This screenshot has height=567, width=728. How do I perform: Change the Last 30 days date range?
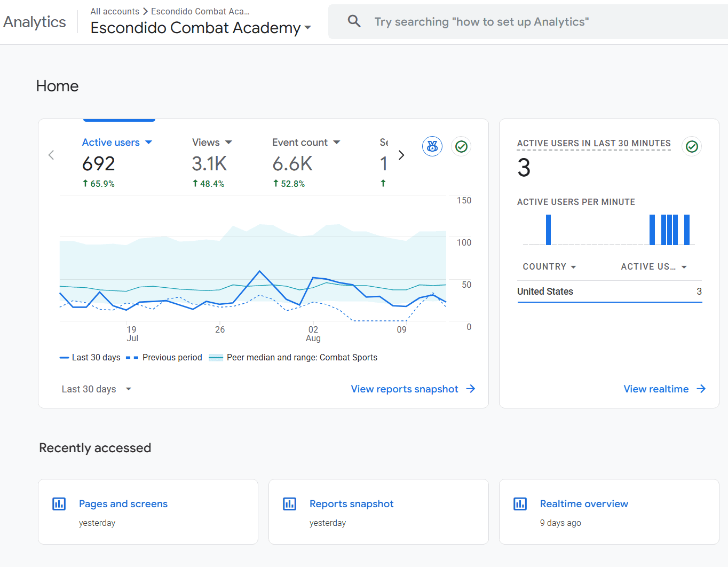tap(96, 389)
